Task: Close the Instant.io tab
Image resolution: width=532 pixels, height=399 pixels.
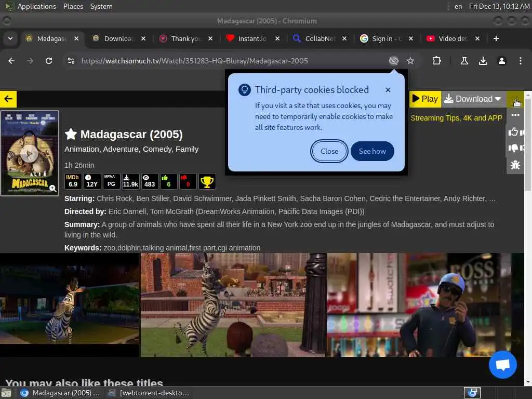Action: pyautogui.click(x=277, y=38)
